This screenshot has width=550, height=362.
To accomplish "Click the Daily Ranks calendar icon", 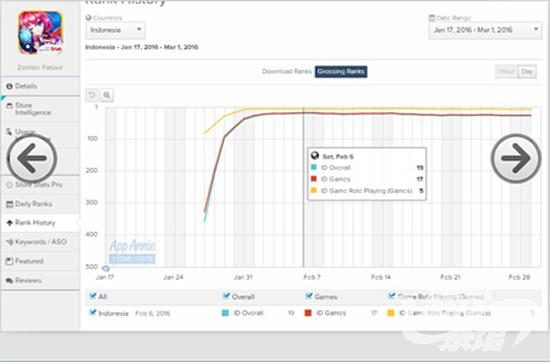I will (9, 204).
